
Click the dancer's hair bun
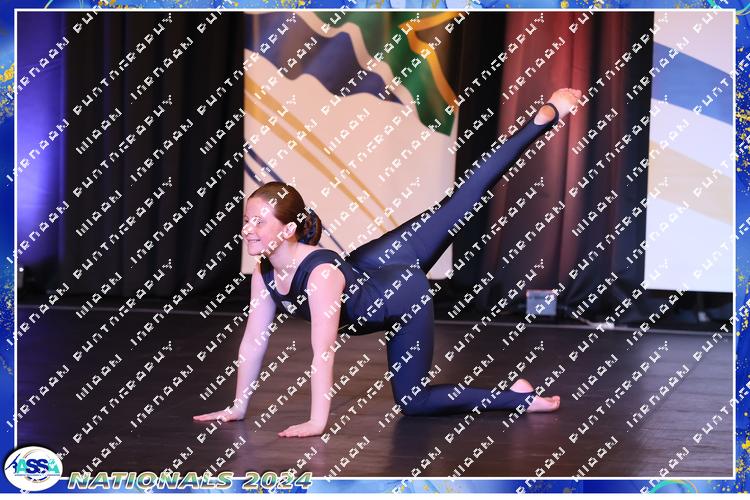[310, 227]
